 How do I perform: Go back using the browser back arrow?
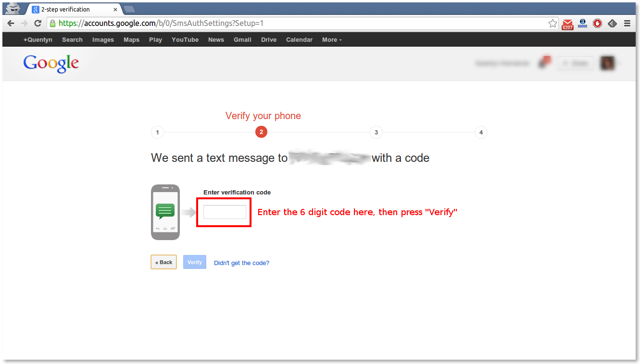(11, 23)
